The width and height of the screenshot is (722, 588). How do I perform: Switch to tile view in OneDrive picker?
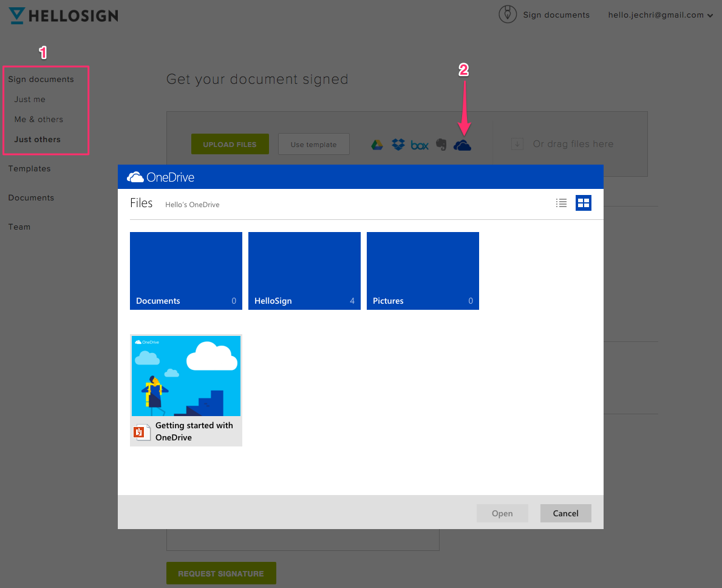click(x=584, y=203)
